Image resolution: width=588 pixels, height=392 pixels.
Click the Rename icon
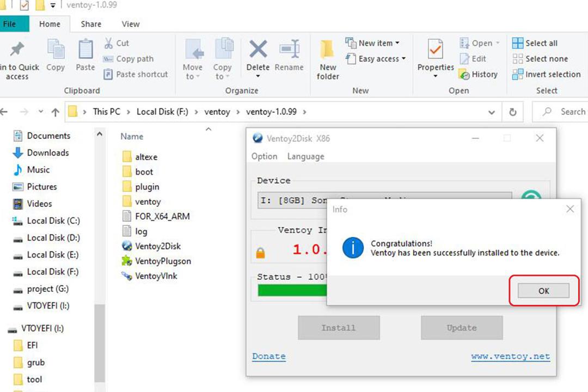point(289,49)
